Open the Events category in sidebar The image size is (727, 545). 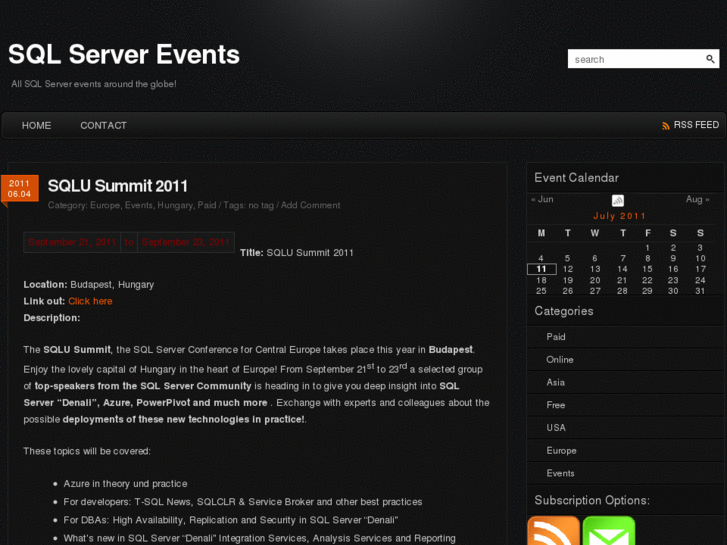(x=561, y=473)
